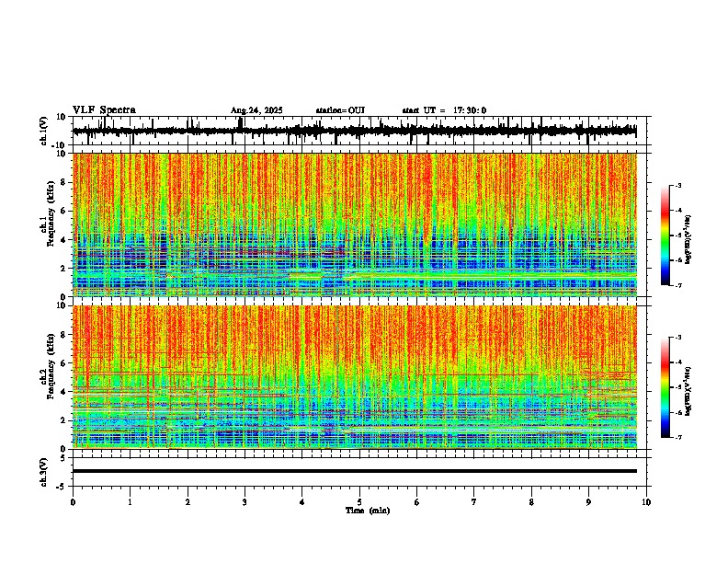Click the 'ch.1(V)' waveform axis label
Screen dimensions: 728x563
[x=44, y=131]
